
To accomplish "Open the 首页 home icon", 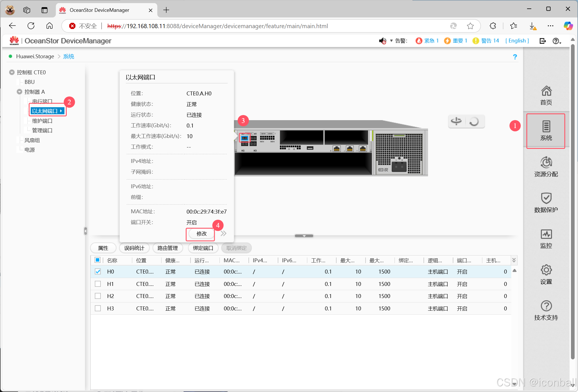I will tap(546, 95).
